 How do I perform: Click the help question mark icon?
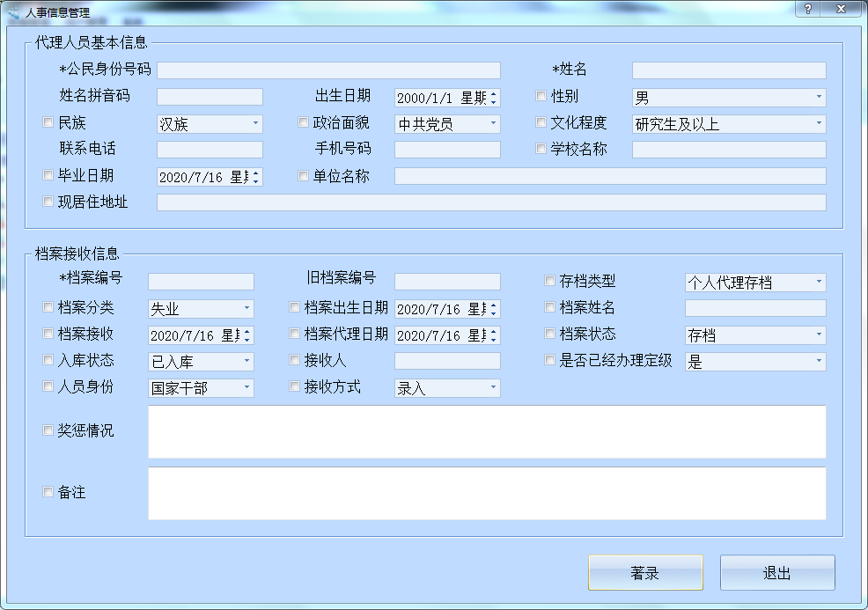click(x=807, y=9)
